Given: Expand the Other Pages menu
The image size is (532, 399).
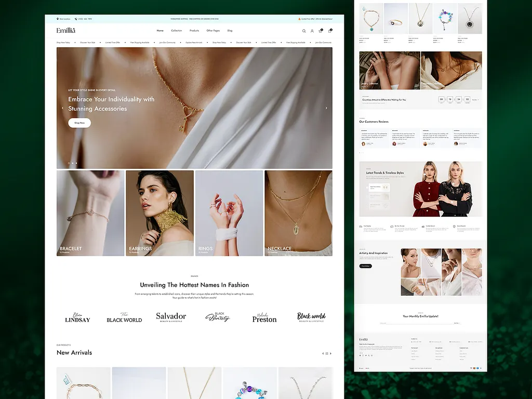Looking at the screenshot, I should (213, 31).
